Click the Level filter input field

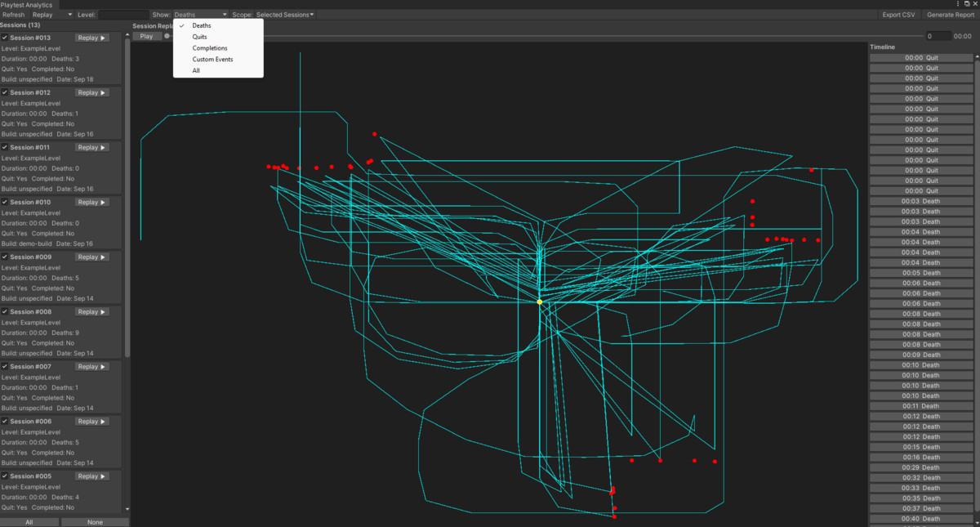tap(123, 15)
